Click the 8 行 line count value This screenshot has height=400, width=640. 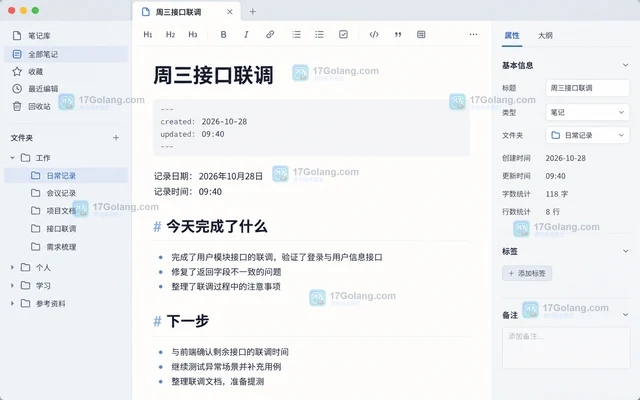pyautogui.click(x=553, y=212)
